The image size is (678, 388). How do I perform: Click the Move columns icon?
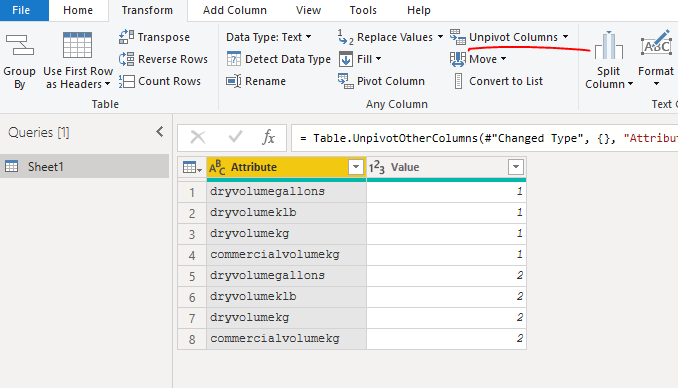[457, 59]
